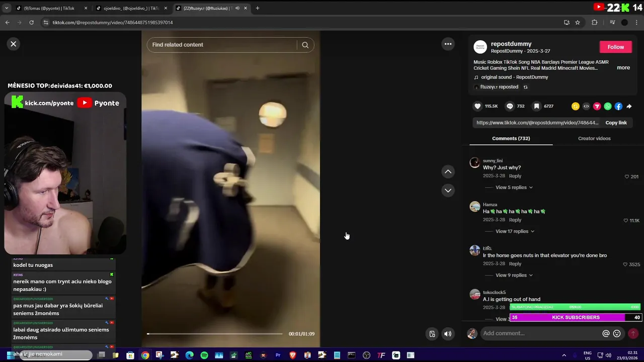Like sunny_lini's comment heart
The height and width of the screenshot is (362, 644).
tap(627, 176)
